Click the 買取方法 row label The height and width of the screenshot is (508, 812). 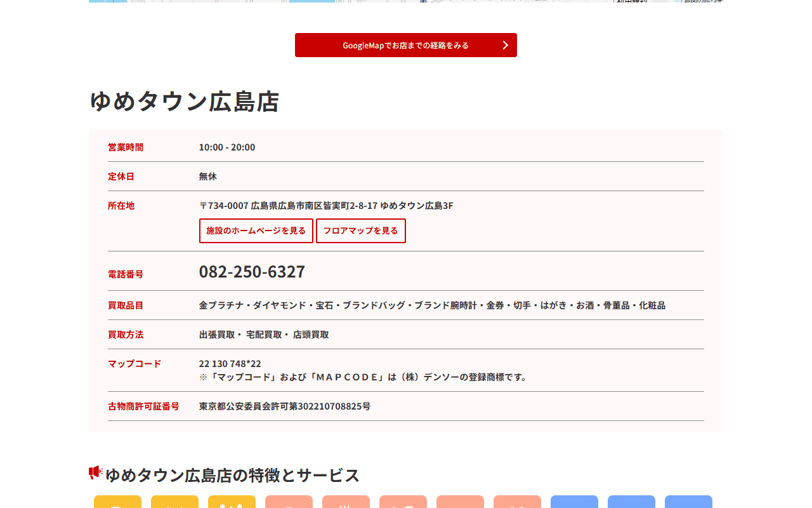pyautogui.click(x=126, y=335)
